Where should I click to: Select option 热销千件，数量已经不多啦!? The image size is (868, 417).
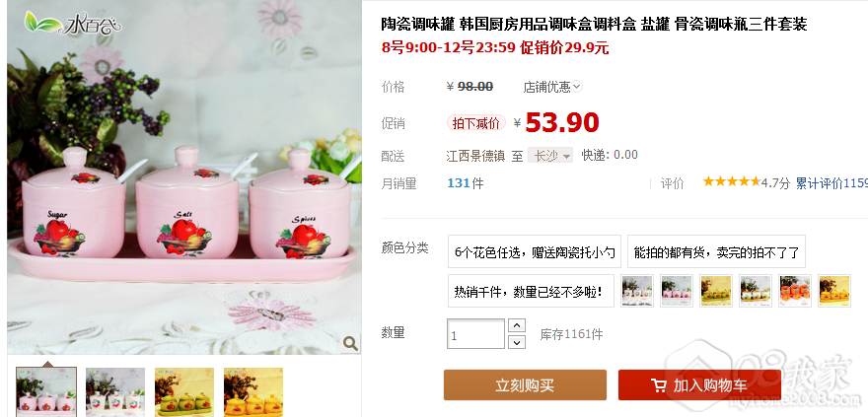pos(531,291)
